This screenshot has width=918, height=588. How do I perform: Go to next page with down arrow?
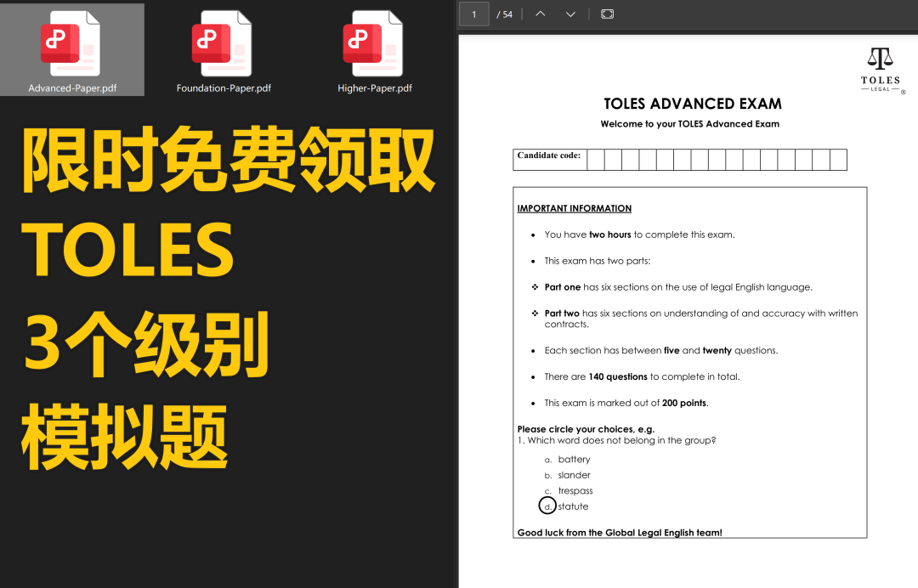coord(570,14)
